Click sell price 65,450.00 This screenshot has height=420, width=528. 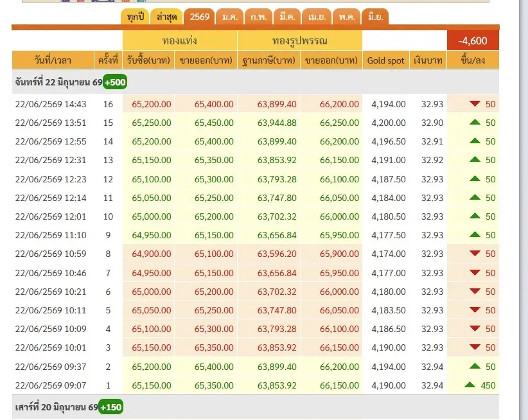[x=214, y=123]
